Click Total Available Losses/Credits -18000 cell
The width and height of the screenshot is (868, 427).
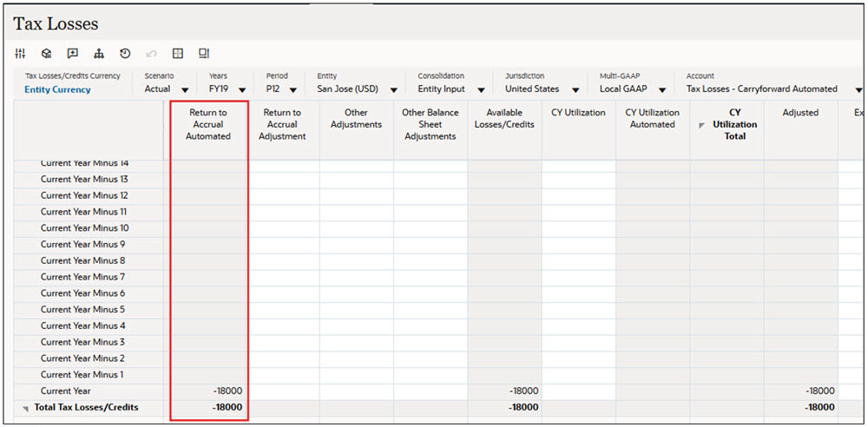click(505, 407)
